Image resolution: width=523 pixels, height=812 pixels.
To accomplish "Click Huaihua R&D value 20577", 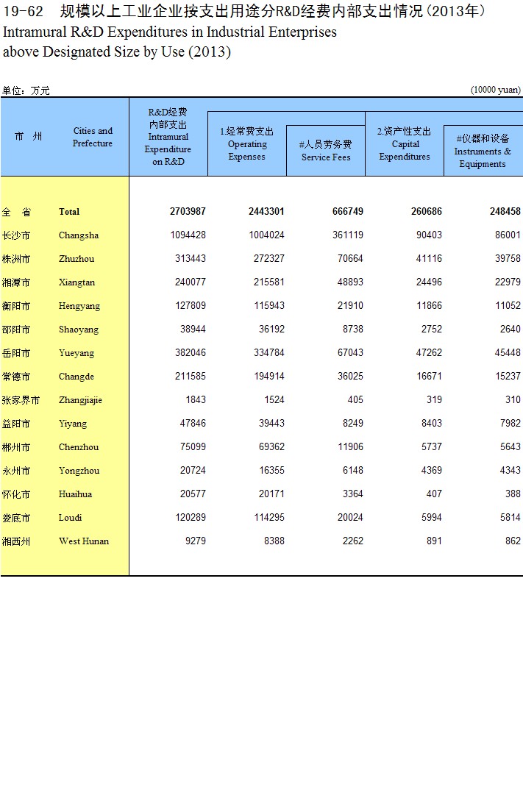I will tap(193, 494).
